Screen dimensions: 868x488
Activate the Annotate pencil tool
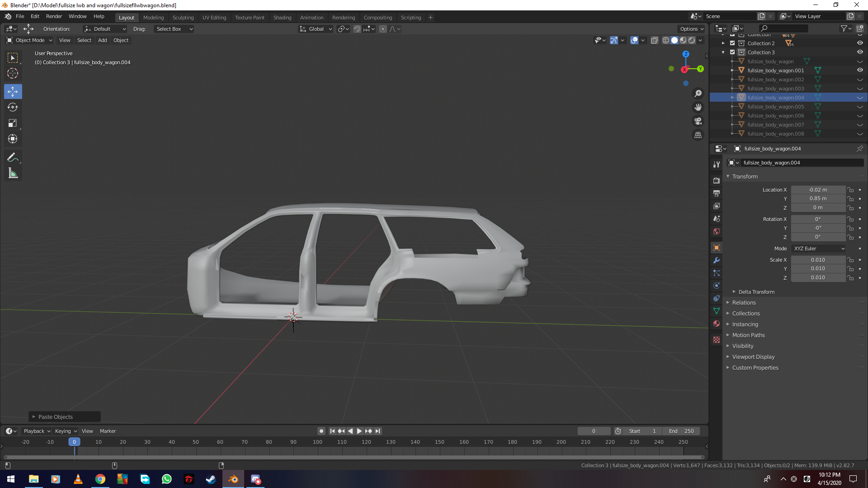click(13, 157)
